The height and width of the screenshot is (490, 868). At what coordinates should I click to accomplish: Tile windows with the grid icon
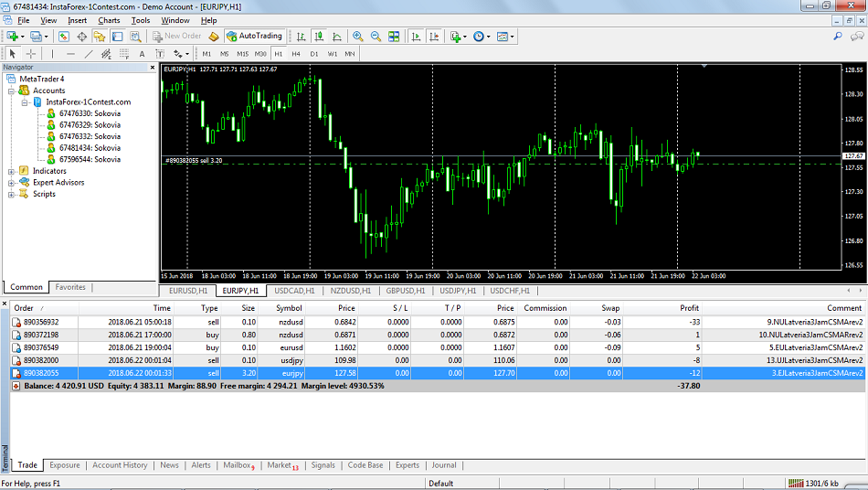(394, 37)
